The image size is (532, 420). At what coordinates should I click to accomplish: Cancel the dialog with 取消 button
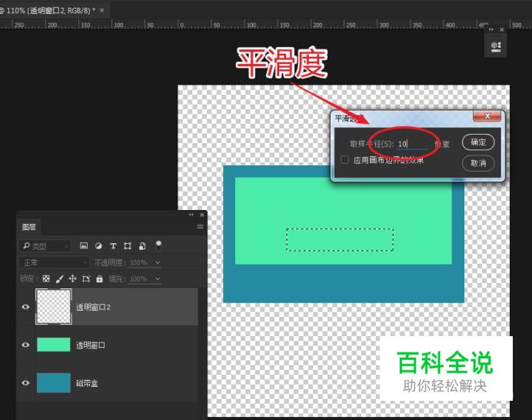click(x=478, y=163)
